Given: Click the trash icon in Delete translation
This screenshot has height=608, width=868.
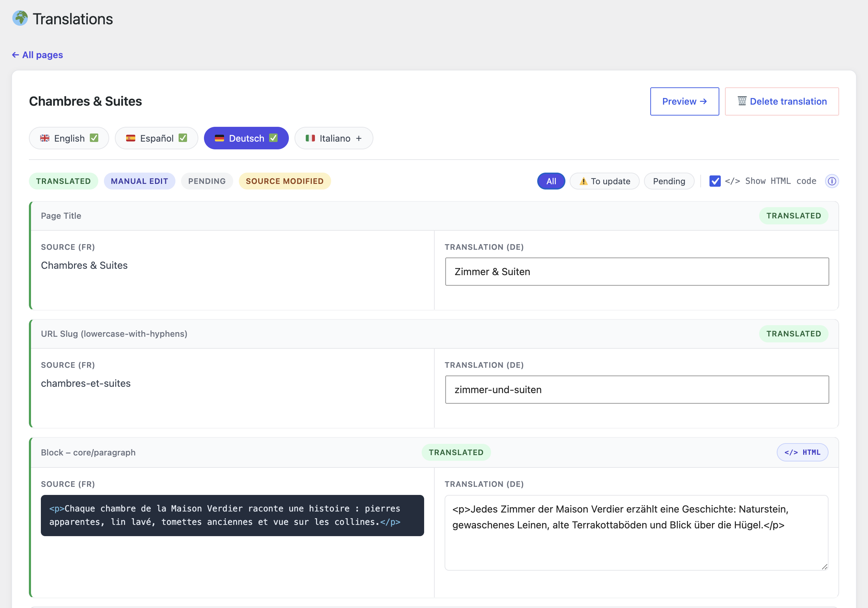Looking at the screenshot, I should [x=742, y=101].
